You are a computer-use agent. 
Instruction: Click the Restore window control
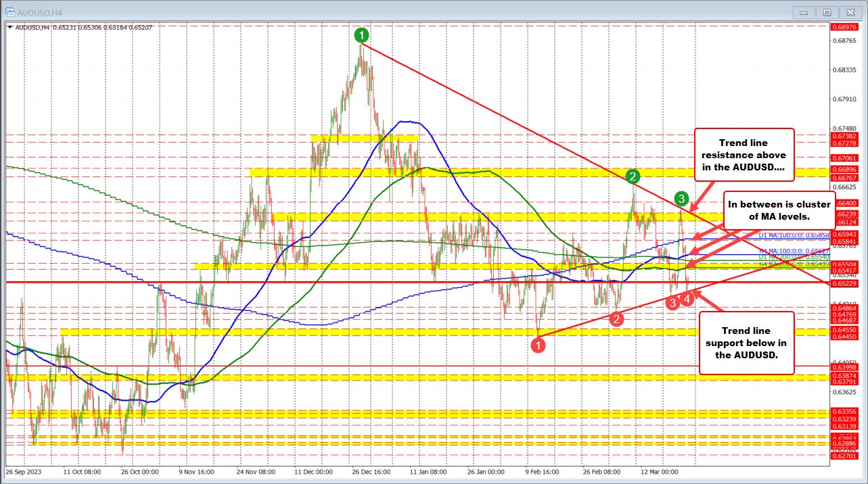(827, 11)
